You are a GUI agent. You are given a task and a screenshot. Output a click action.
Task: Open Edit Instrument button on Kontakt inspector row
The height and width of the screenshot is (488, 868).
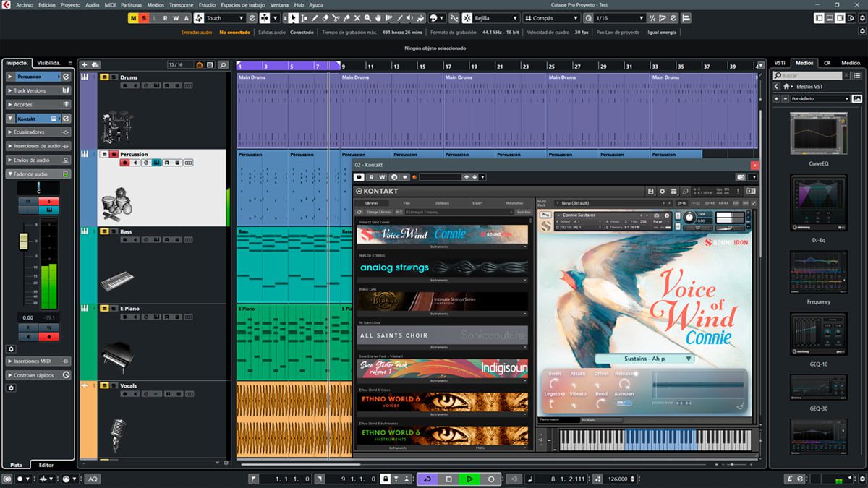[66, 119]
